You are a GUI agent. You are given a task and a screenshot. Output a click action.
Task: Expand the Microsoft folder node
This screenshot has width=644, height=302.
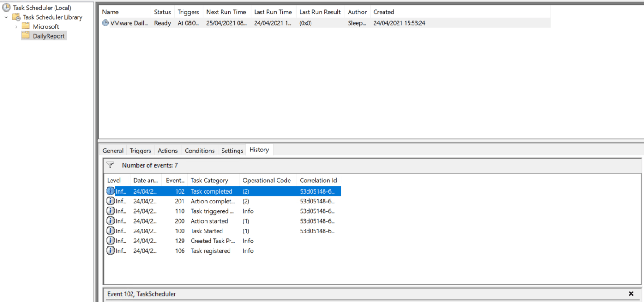pos(16,26)
